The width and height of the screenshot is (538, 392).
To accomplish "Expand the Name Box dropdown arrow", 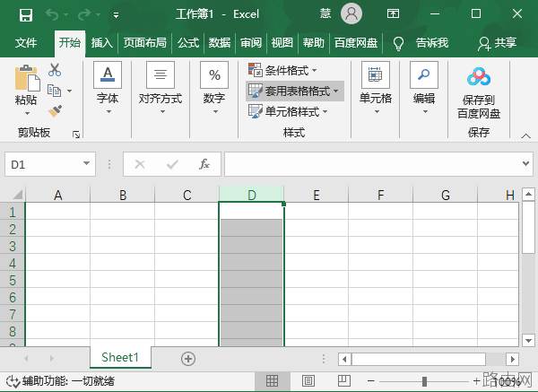I will tap(86, 163).
